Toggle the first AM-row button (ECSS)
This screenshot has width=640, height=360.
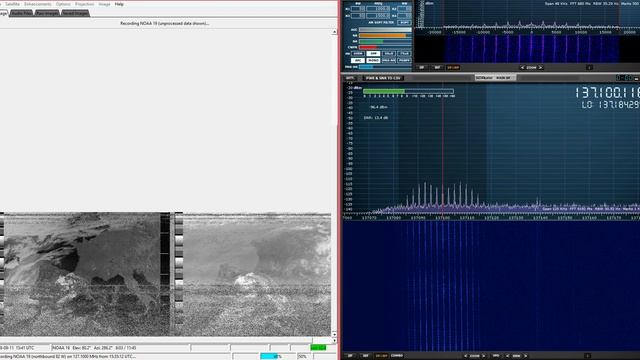(x=358, y=53)
